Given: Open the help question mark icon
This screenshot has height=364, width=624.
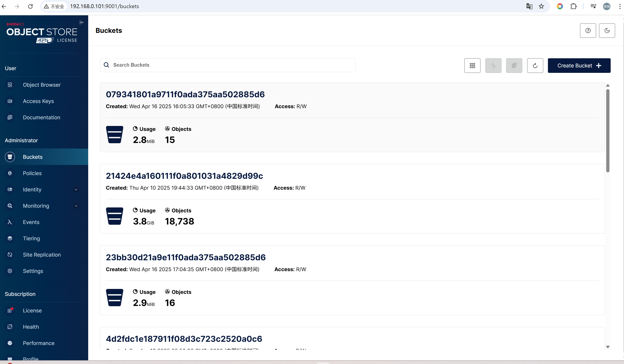Looking at the screenshot, I should 588,30.
